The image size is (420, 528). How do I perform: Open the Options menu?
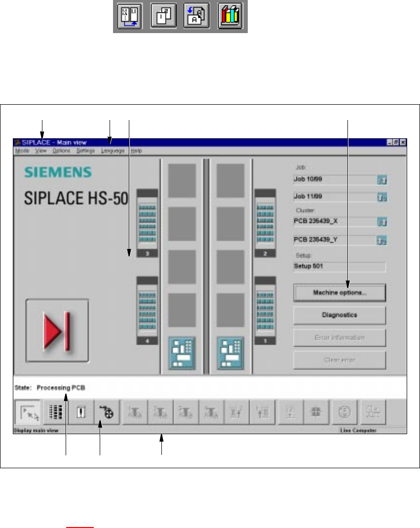(x=61, y=151)
